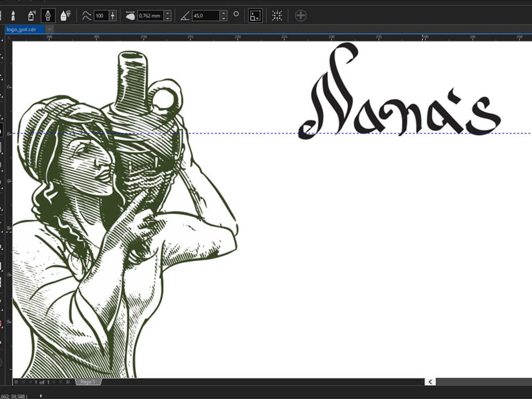The image size is (532, 399).
Task: Open the freehand smoothing slider button
Action: [113, 15]
